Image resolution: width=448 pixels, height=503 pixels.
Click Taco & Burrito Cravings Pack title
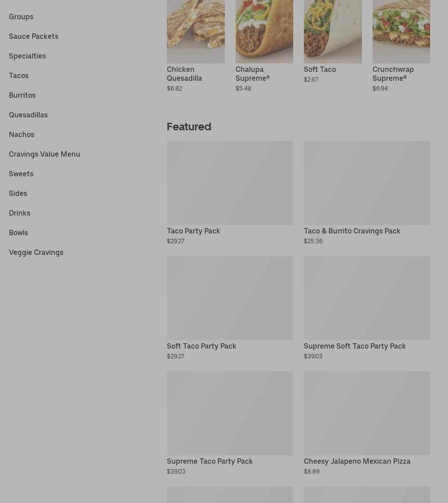pyautogui.click(x=352, y=231)
